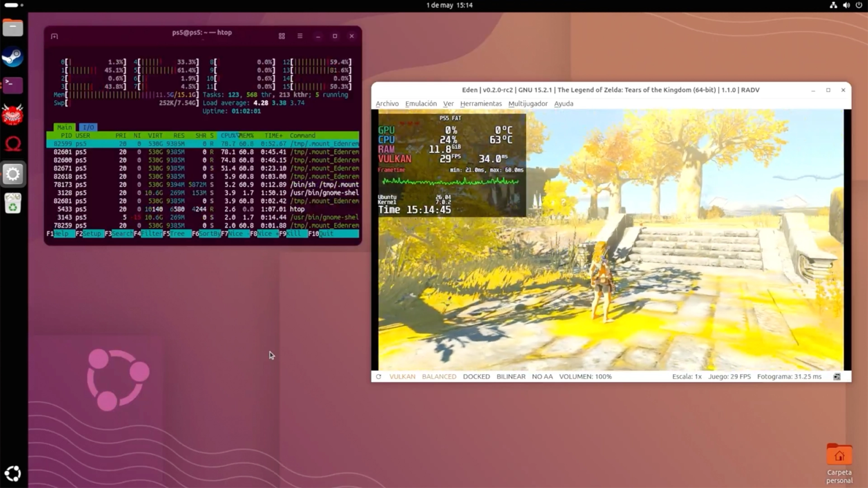Click the F10 Quit button in htop
The image size is (868, 488).
[x=334, y=234]
